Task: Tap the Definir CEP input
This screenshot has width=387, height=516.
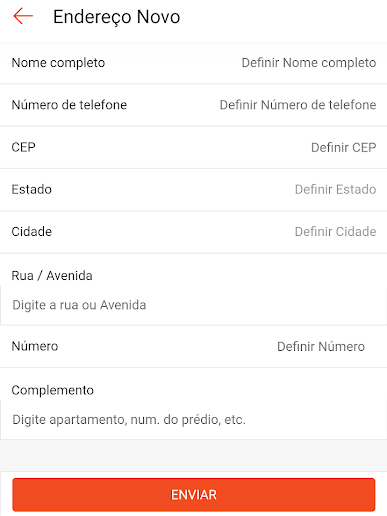Action: (343, 147)
